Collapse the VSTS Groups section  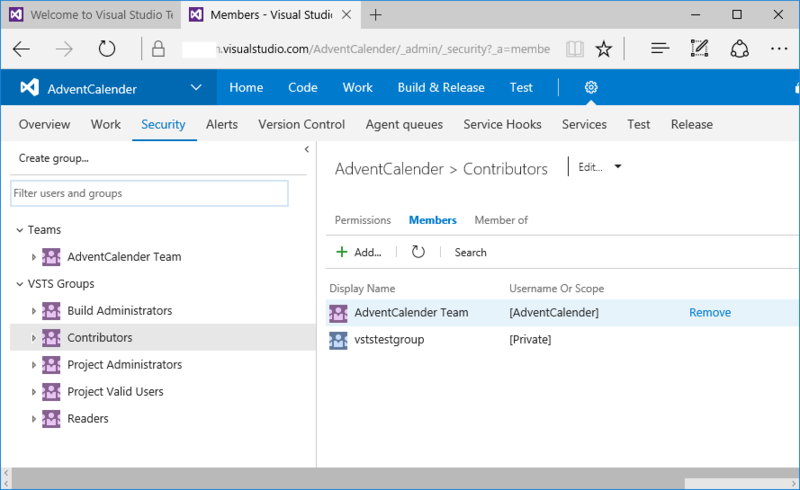click(x=19, y=284)
